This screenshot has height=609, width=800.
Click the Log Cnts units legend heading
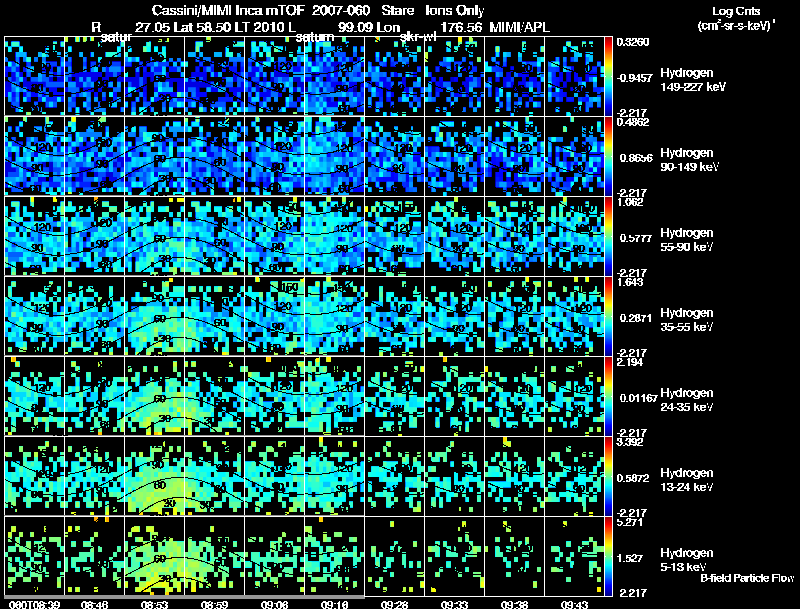click(736, 11)
